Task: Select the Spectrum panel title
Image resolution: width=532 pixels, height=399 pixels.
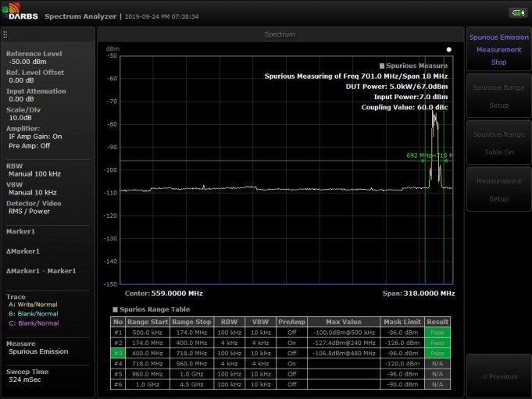Action: tap(280, 34)
